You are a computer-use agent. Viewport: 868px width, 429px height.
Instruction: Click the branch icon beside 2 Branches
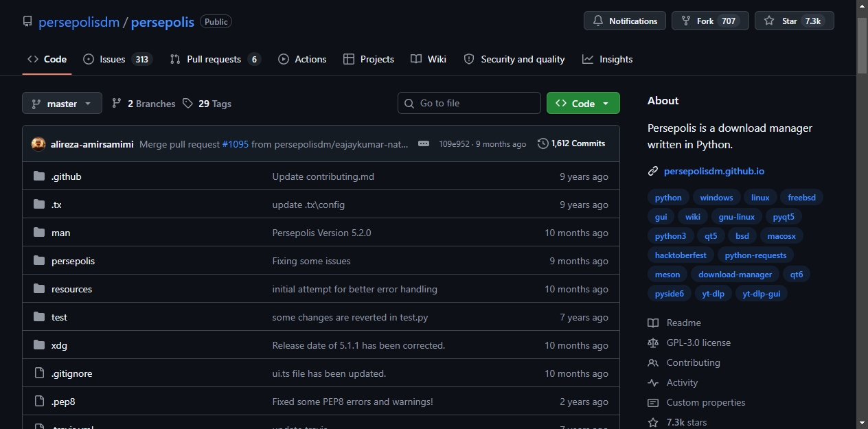point(117,103)
